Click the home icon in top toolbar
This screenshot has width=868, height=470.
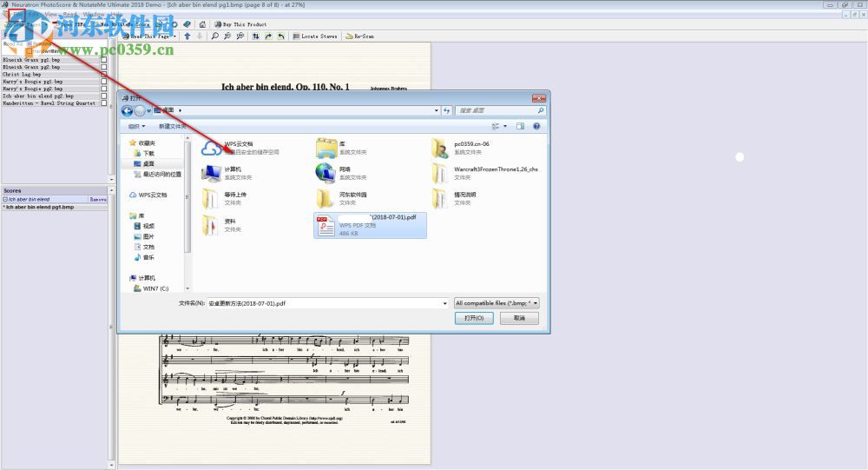click(202, 24)
